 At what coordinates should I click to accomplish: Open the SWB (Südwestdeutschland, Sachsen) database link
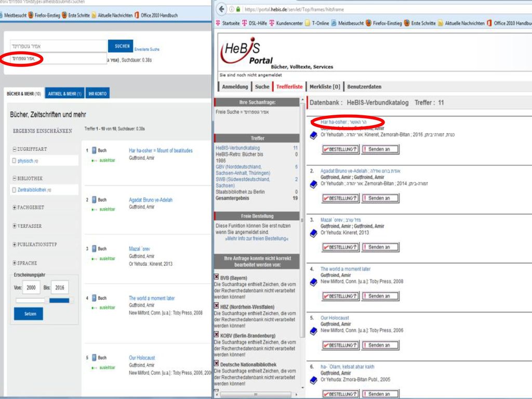pyautogui.click(x=243, y=182)
